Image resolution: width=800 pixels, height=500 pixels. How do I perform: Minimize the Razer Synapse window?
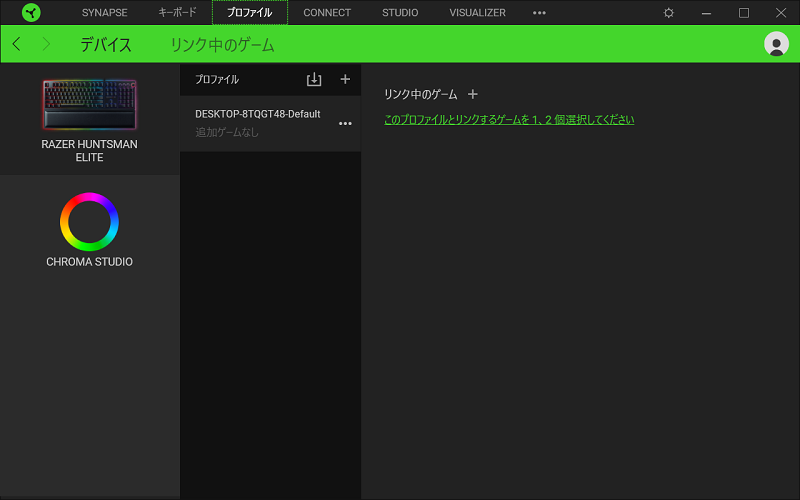tap(706, 13)
